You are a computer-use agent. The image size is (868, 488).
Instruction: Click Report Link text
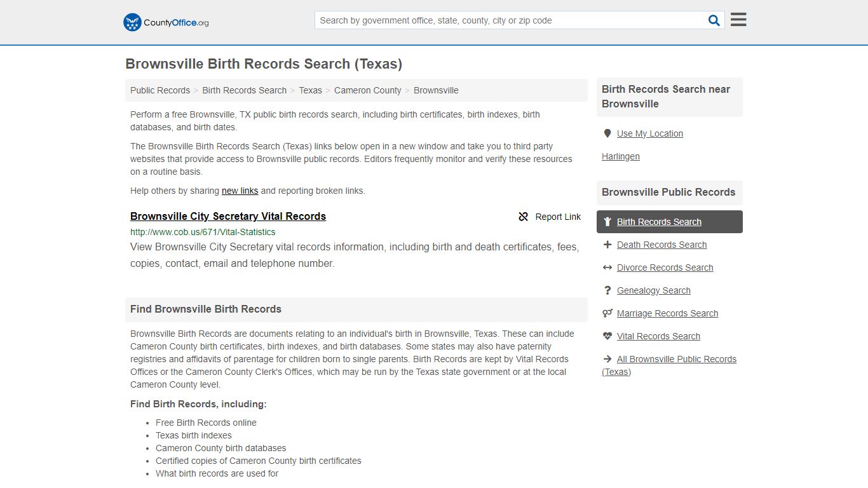tap(558, 217)
